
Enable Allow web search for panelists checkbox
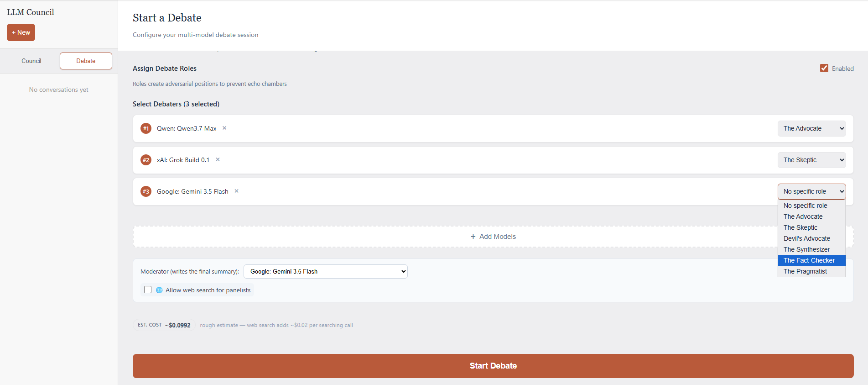pyautogui.click(x=148, y=290)
